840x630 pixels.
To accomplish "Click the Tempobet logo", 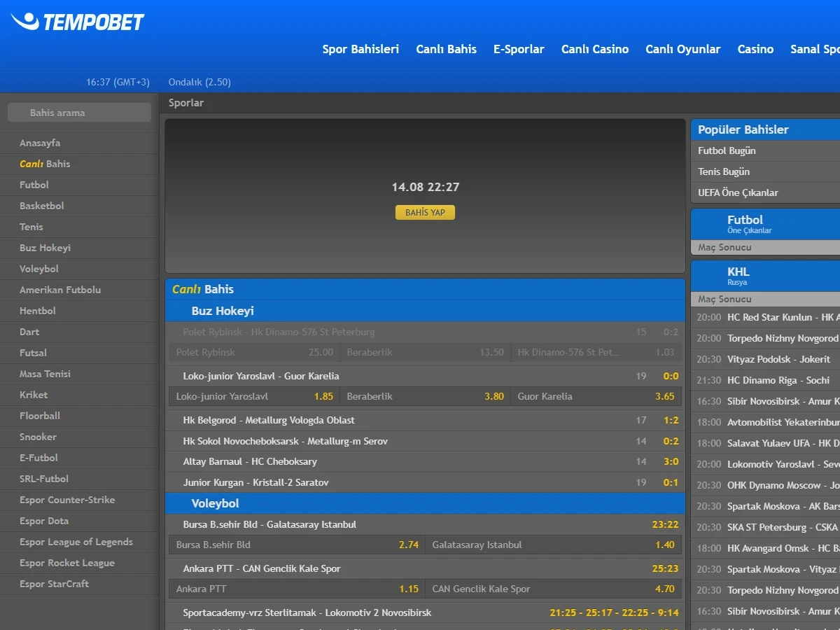I will click(x=77, y=22).
